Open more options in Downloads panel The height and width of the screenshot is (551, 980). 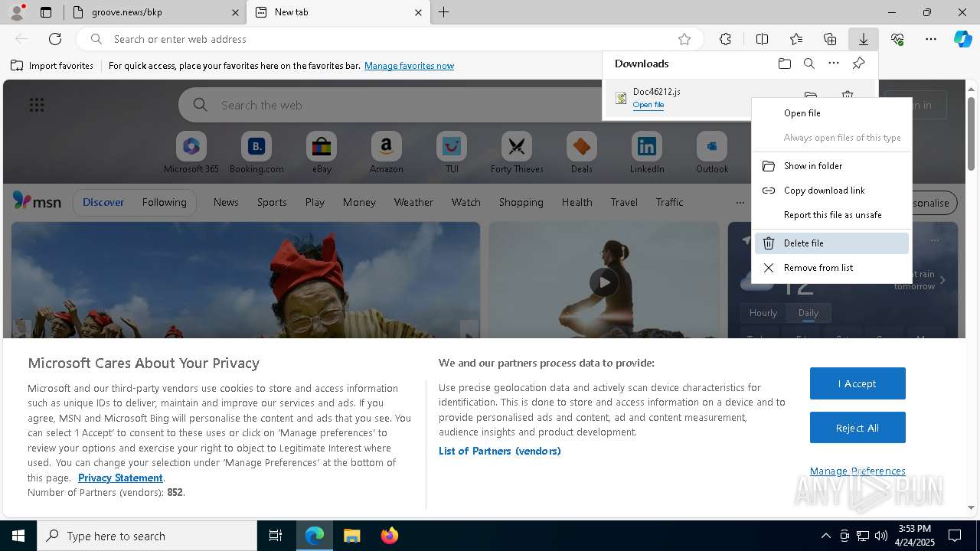[x=834, y=64]
